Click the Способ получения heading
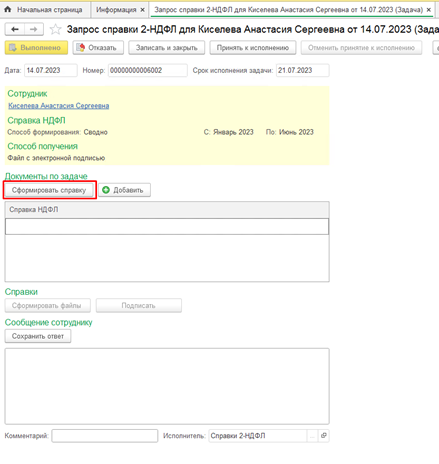The height and width of the screenshot is (464, 439). click(x=43, y=146)
